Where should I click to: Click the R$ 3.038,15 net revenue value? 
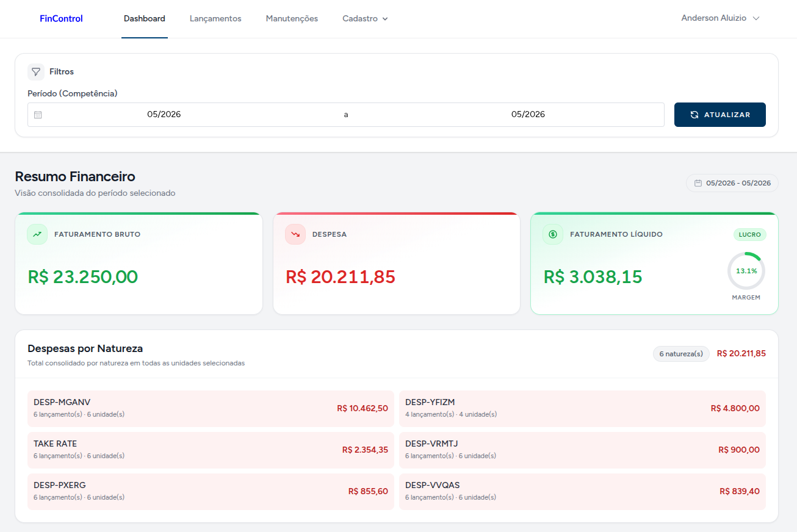point(593,277)
